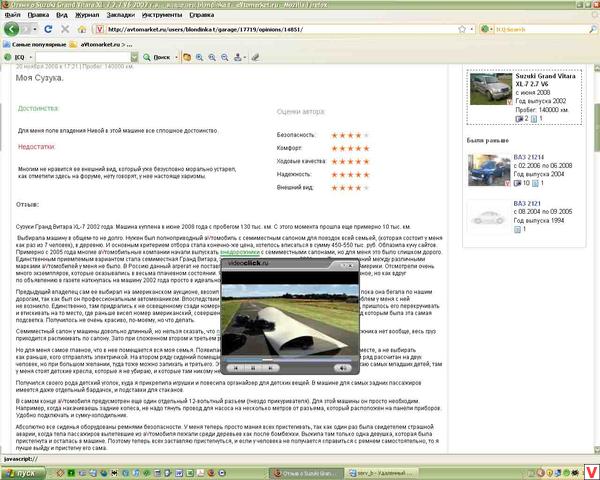Viewport: 600px width, 480px height.
Task: Close the videoclick popup player
Action: (x=350, y=265)
